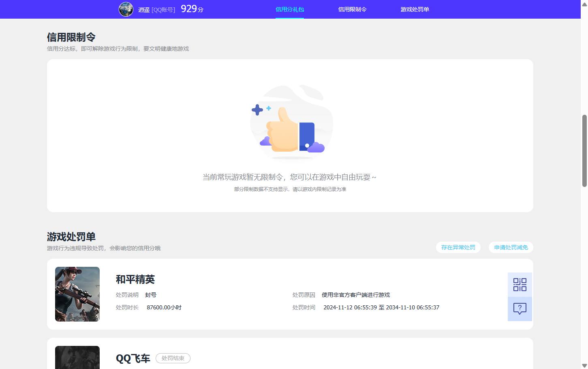Click the 存在异常处罚 button

pyautogui.click(x=458, y=247)
